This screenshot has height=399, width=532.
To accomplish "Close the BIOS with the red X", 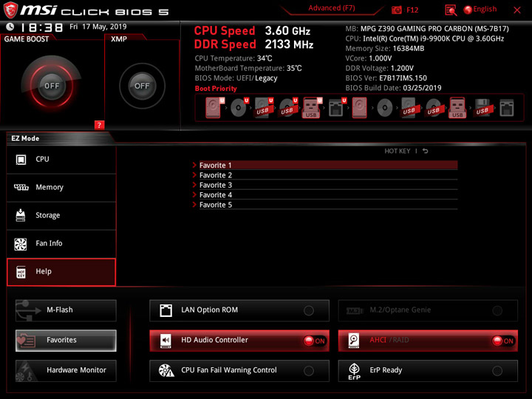I will tap(517, 10).
